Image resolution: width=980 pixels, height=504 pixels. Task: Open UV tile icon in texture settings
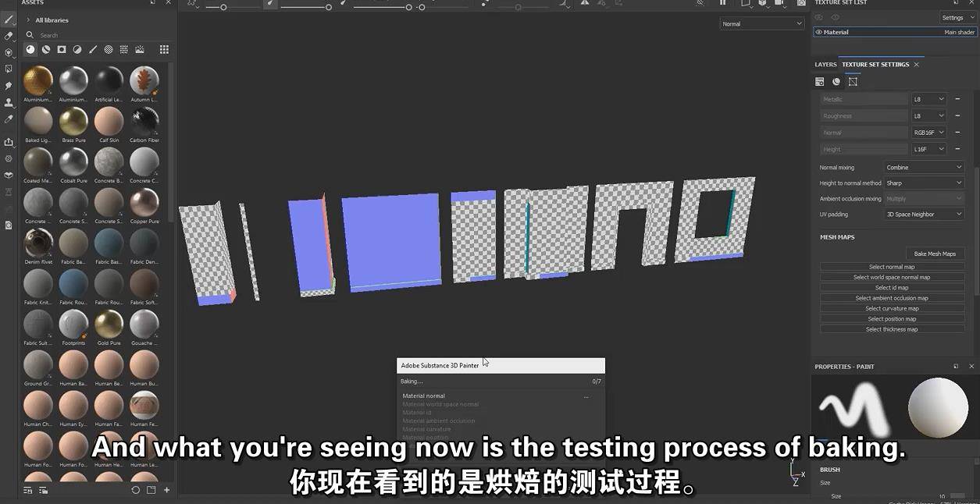click(853, 81)
